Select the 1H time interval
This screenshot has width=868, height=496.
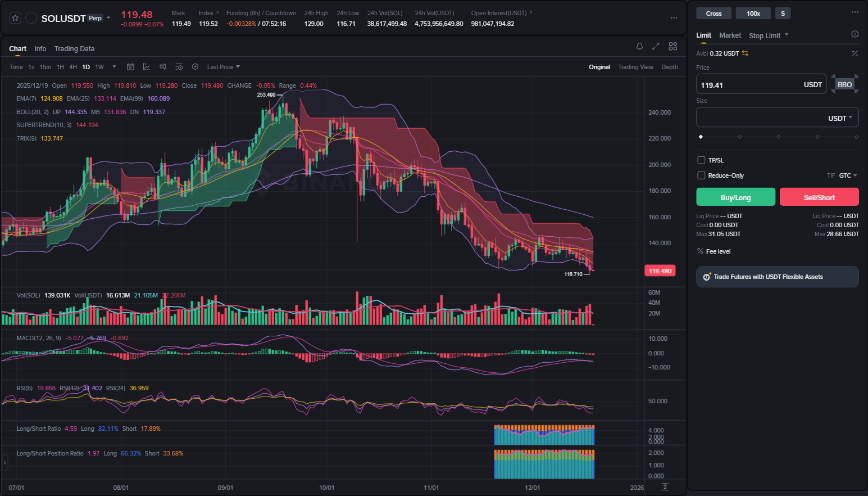coord(60,67)
